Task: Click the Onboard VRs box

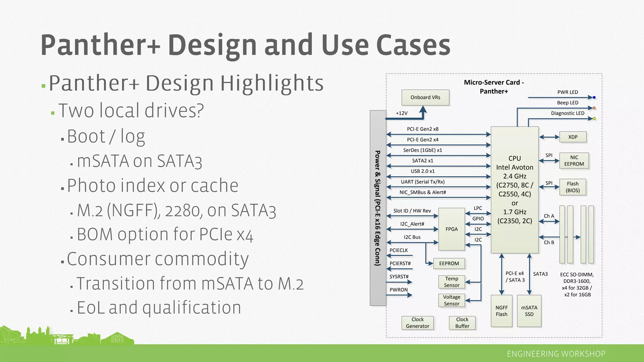Action: [425, 97]
